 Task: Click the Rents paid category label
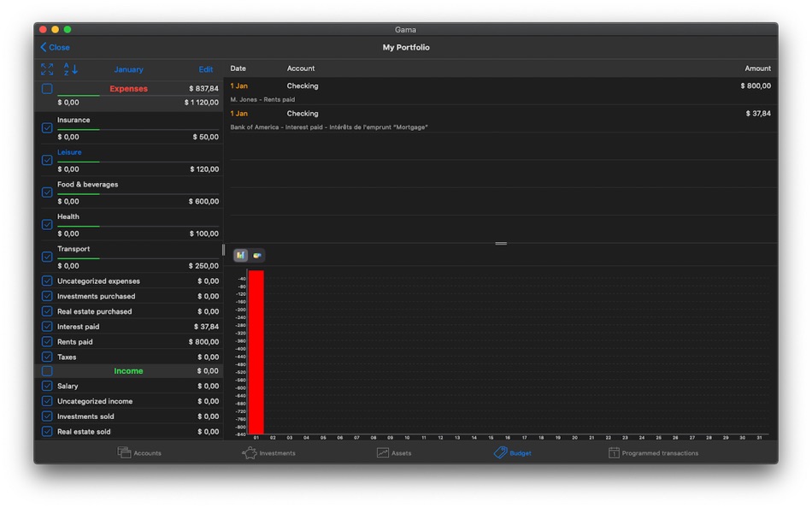(x=75, y=341)
